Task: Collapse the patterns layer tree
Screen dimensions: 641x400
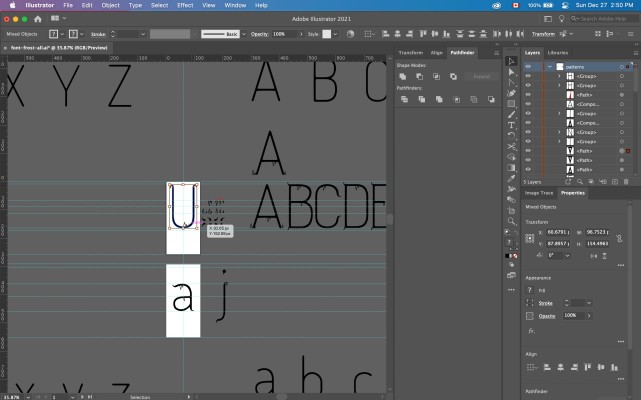Action: coord(549,66)
